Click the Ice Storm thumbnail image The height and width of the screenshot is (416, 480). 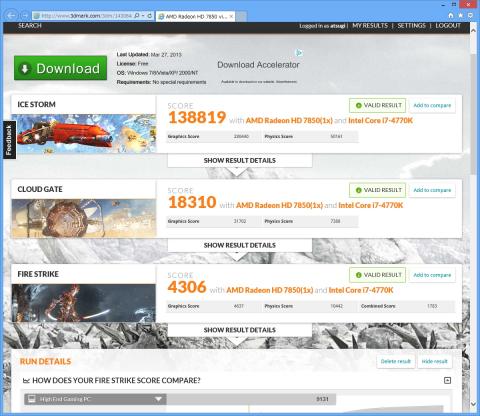[84, 134]
